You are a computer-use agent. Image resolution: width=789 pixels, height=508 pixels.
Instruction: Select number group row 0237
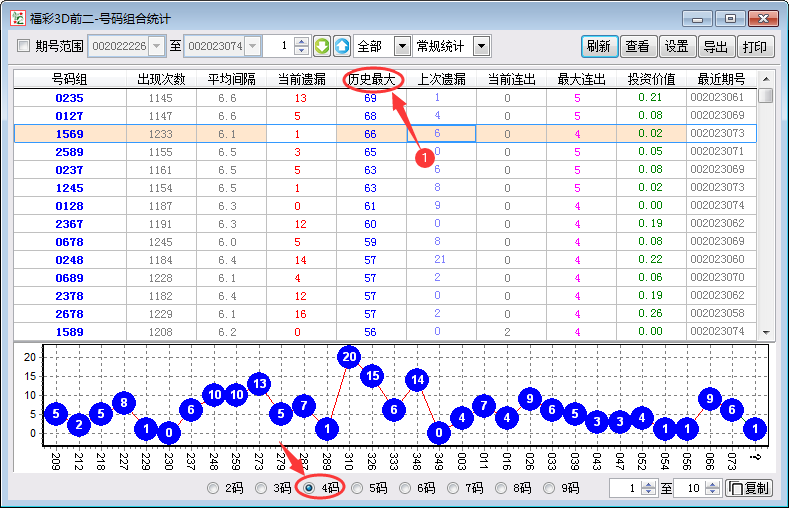[x=385, y=170]
